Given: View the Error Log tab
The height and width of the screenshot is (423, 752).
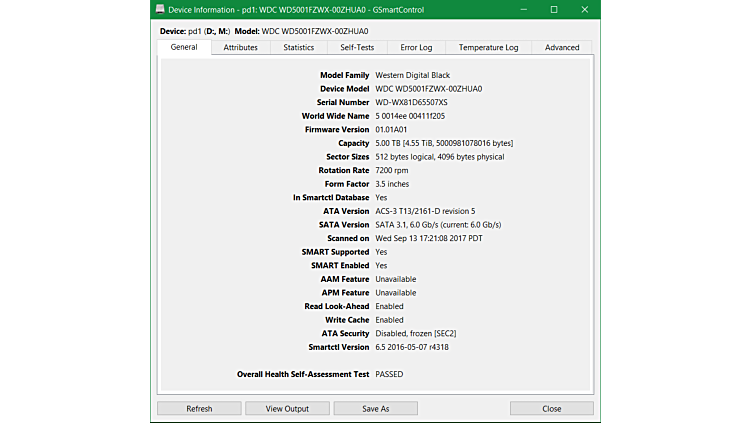Looking at the screenshot, I should click(x=416, y=47).
